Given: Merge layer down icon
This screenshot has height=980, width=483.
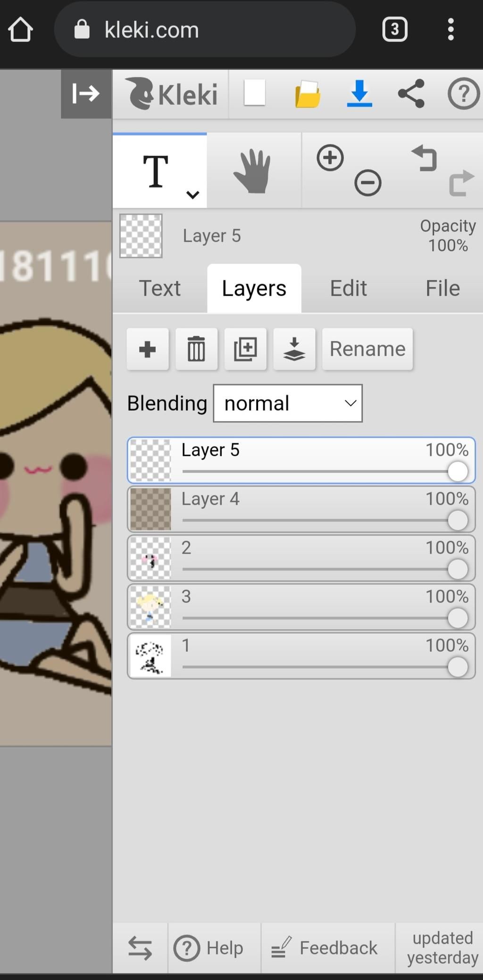Looking at the screenshot, I should pyautogui.click(x=294, y=349).
